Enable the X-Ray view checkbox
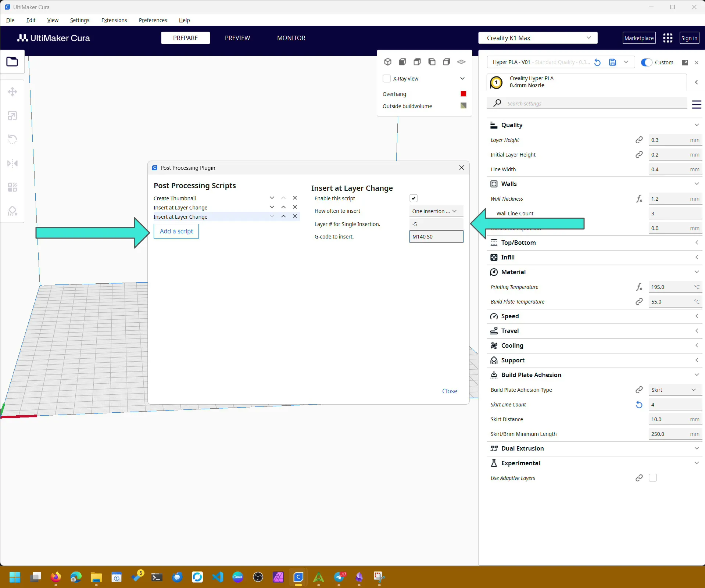 (x=386, y=79)
